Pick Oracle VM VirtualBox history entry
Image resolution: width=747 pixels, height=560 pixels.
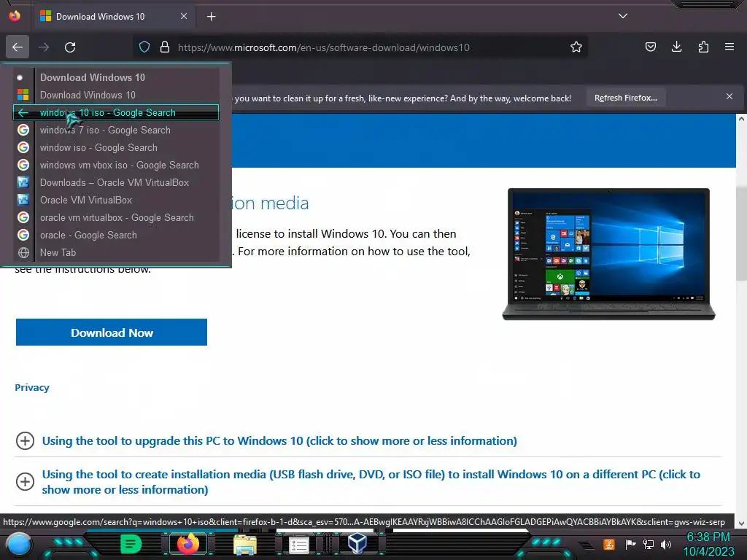pos(116,200)
